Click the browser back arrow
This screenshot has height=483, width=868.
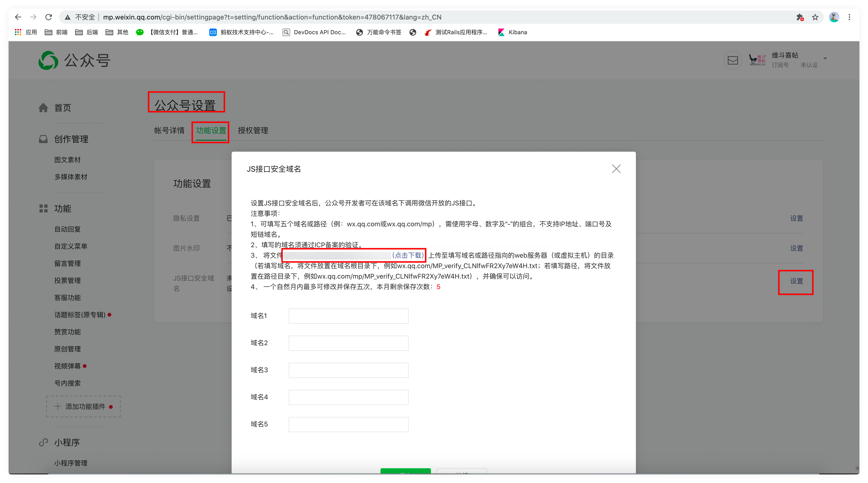(18, 17)
